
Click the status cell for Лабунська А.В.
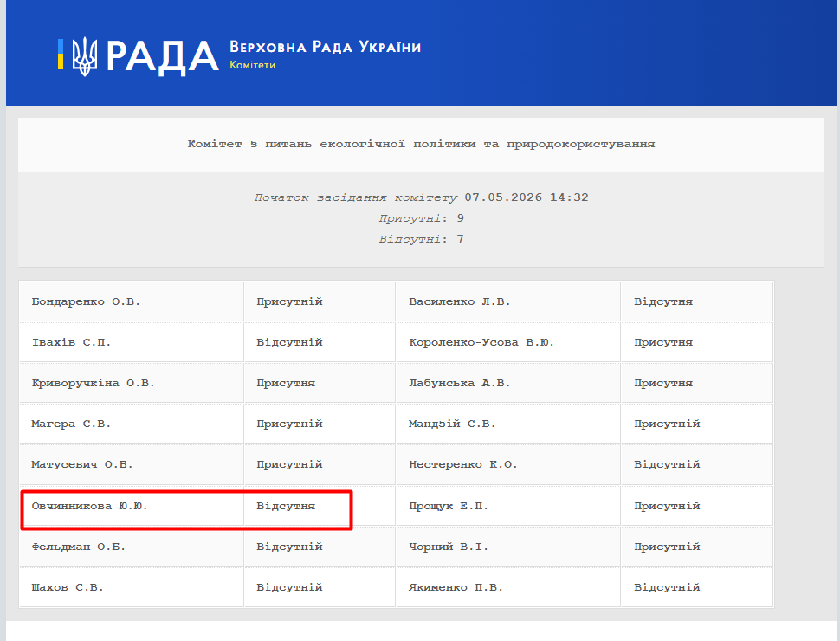click(697, 383)
